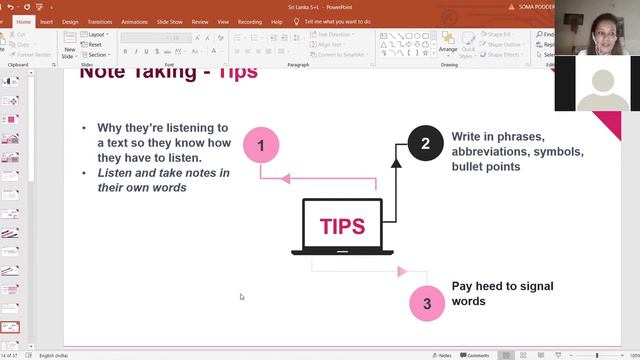
Task: Open the Insert ribbon tab
Action: coord(46,22)
